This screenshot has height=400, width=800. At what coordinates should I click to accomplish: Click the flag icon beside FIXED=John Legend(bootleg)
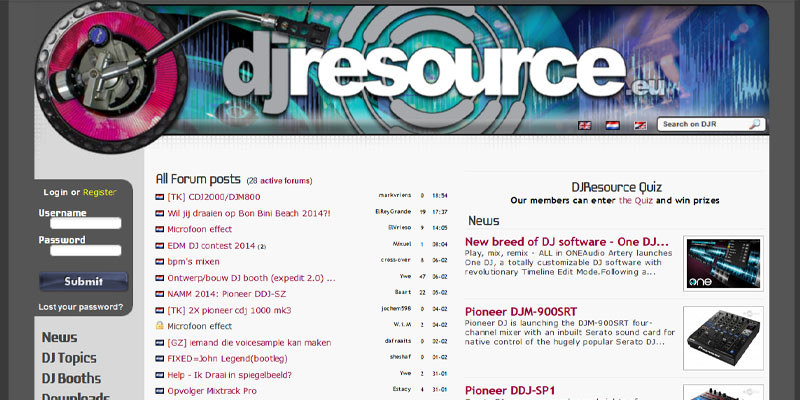tap(160, 359)
